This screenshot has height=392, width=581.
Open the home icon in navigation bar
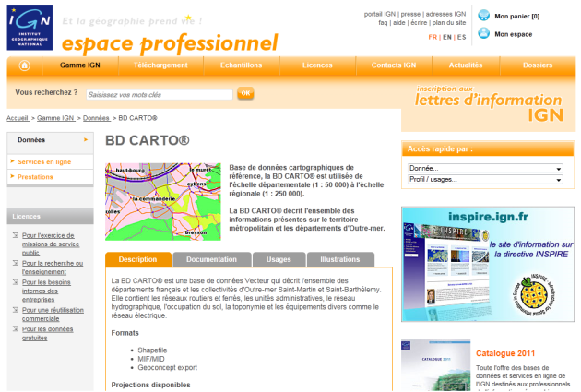[25, 65]
